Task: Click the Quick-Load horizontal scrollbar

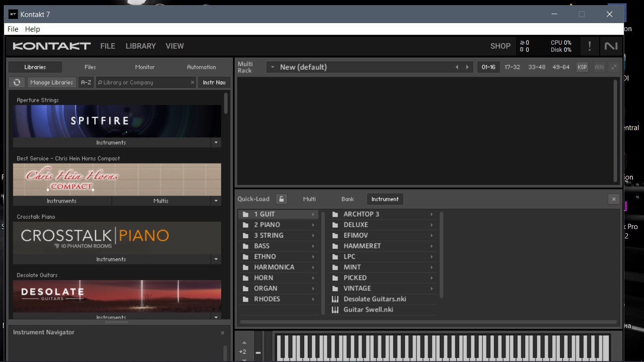Action: pyautogui.click(x=429, y=322)
